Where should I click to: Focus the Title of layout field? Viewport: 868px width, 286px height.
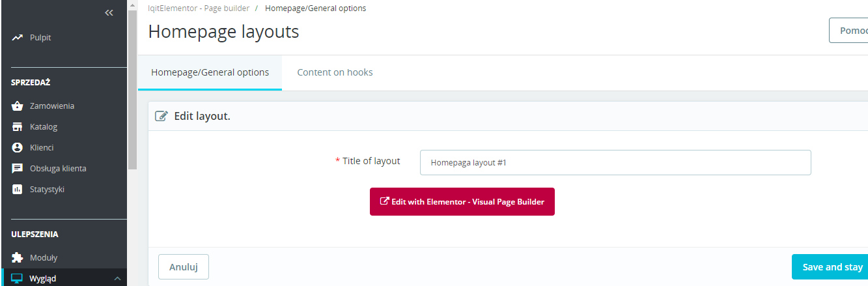pyautogui.click(x=615, y=163)
